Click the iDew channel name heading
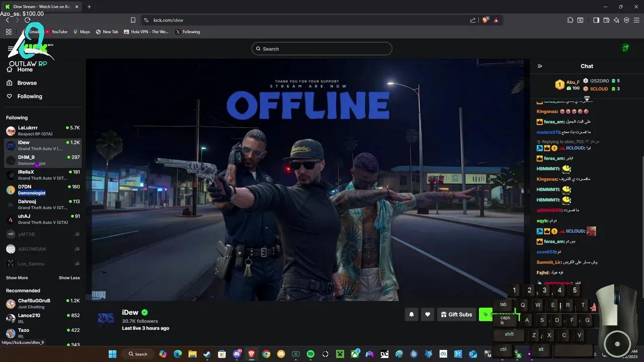644x362 pixels. (130, 312)
